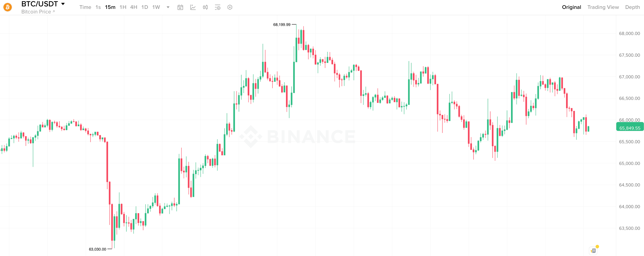This screenshot has width=644, height=256.
Task: Set the chart interval to 1W
Action: coord(156,7)
